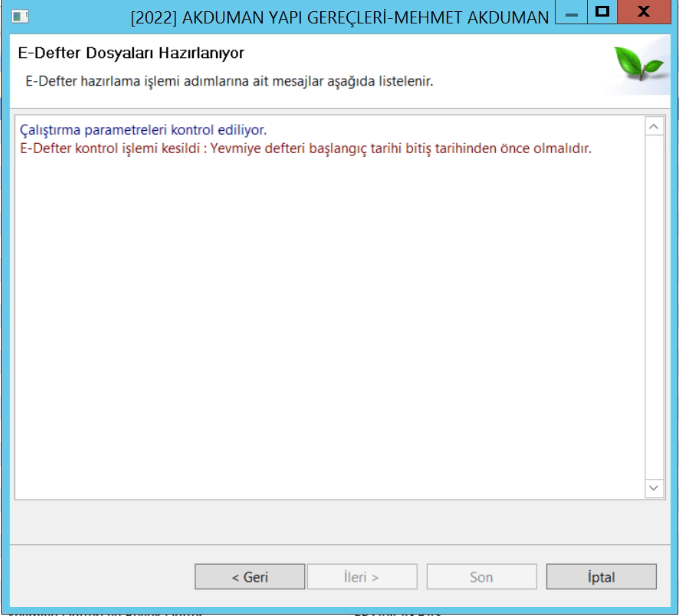This screenshot has height=616, width=679.
Task: Go back with the '< Geri' button
Action: pyautogui.click(x=249, y=577)
